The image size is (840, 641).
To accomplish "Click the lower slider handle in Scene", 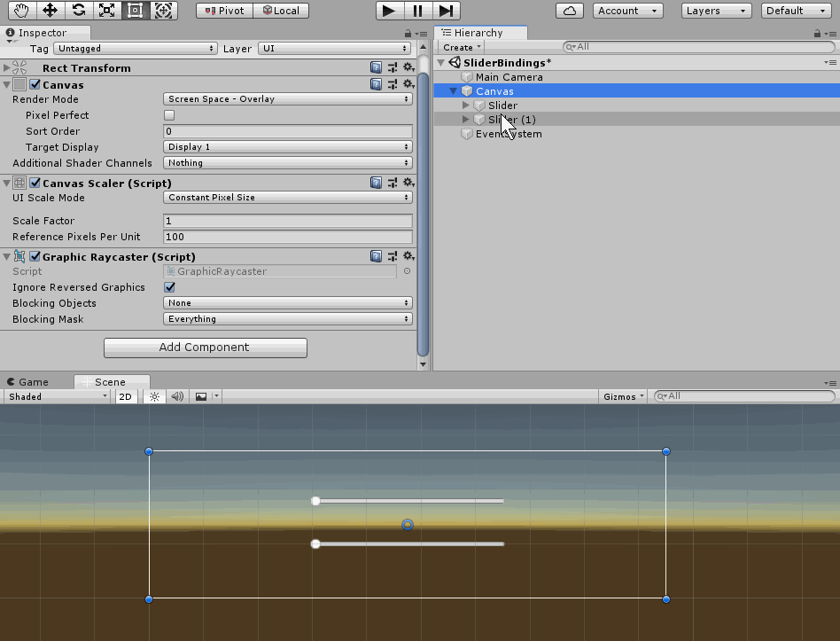I will click(315, 544).
